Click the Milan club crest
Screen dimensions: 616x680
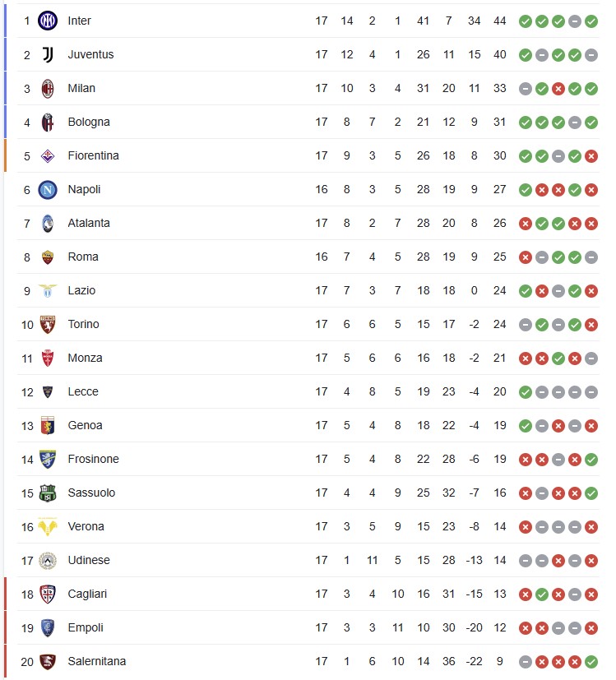tap(48, 89)
